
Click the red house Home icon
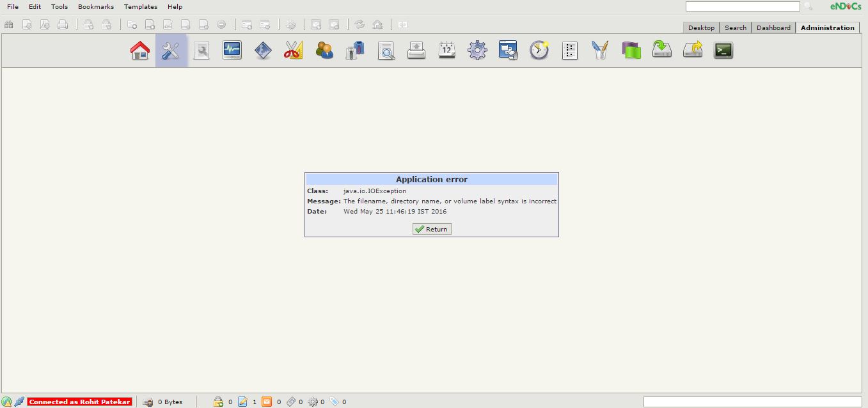(140, 51)
